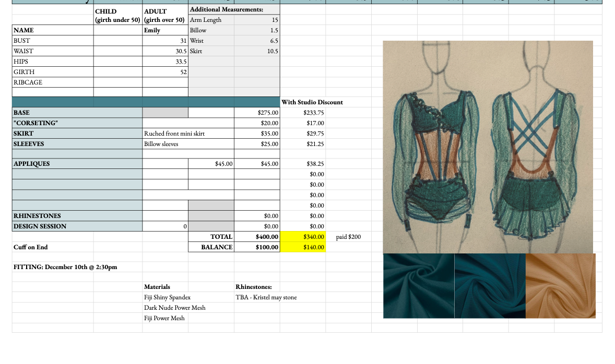Viewport: 615px width, 364px height.
Task: Select the Ruched front mini skirt cell
Action: pyautogui.click(x=188, y=133)
